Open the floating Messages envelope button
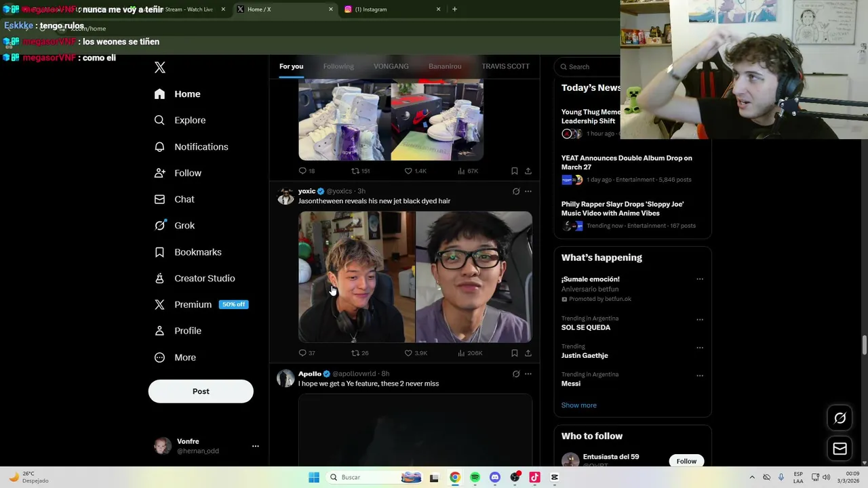The image size is (868, 488). [x=840, y=449]
